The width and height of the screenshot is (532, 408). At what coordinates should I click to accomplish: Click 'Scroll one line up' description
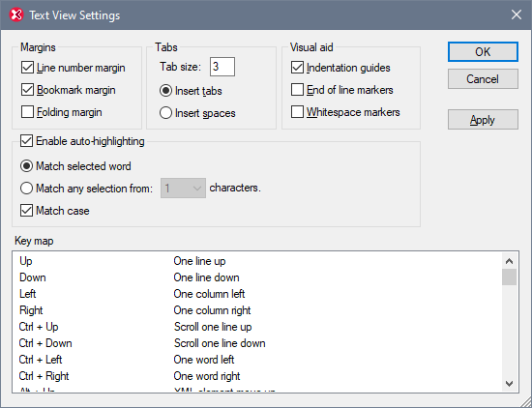(x=213, y=327)
